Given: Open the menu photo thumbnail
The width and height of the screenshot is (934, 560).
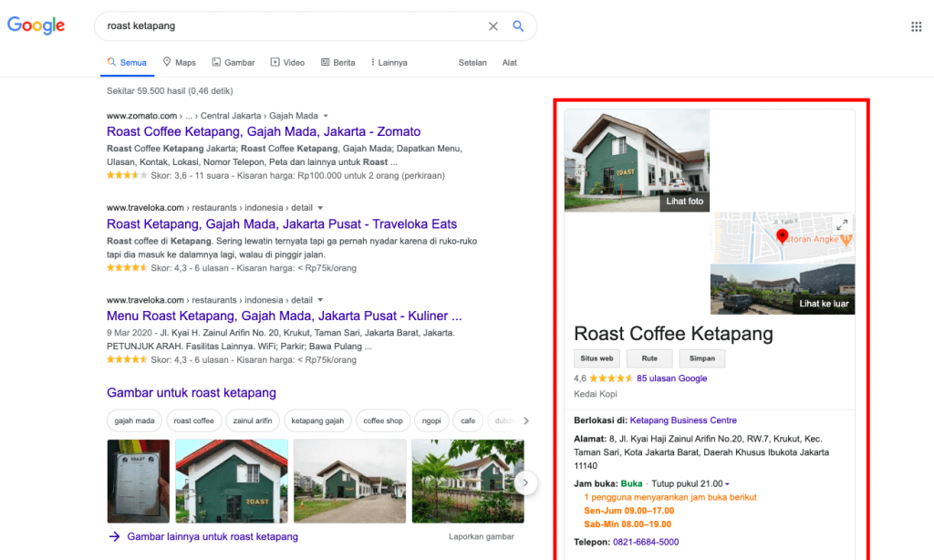Looking at the screenshot, I should 139,482.
